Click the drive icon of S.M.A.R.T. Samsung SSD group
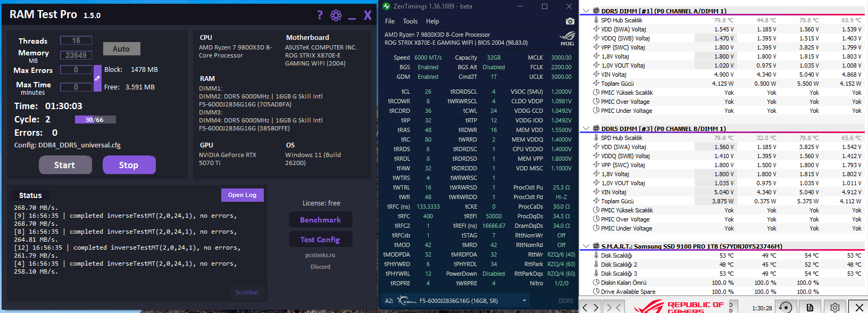The height and width of the screenshot is (313, 868). click(596, 246)
